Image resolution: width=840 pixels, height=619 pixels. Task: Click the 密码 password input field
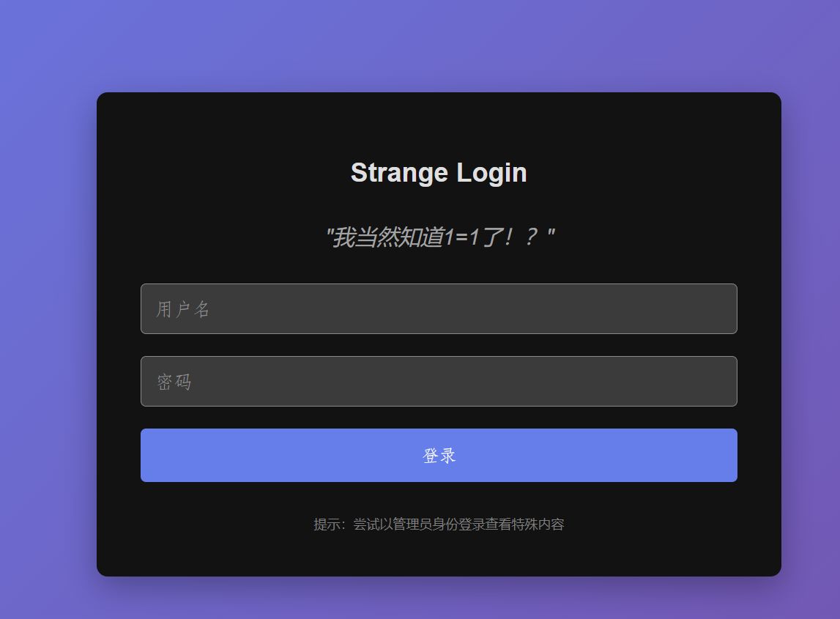439,381
